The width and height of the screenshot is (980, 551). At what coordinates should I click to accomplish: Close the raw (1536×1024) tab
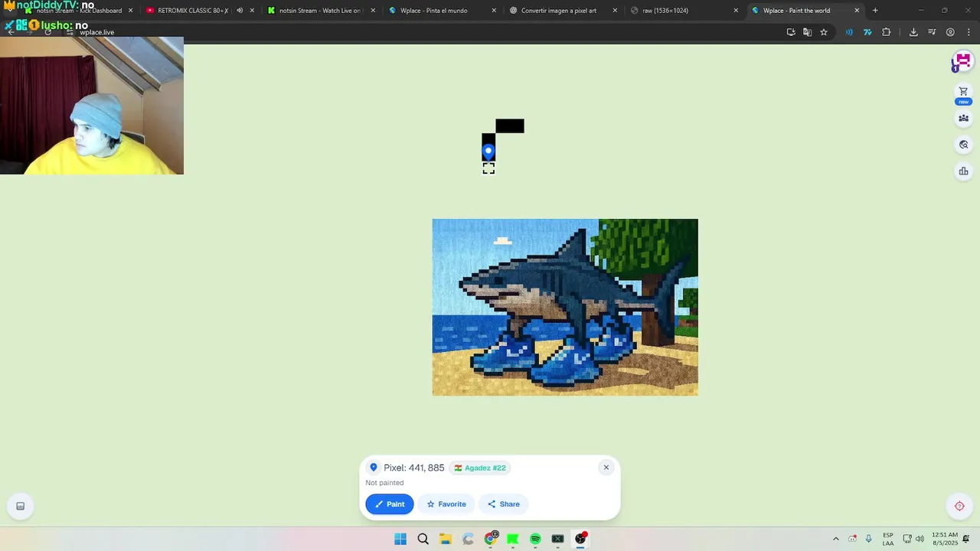[x=736, y=11]
